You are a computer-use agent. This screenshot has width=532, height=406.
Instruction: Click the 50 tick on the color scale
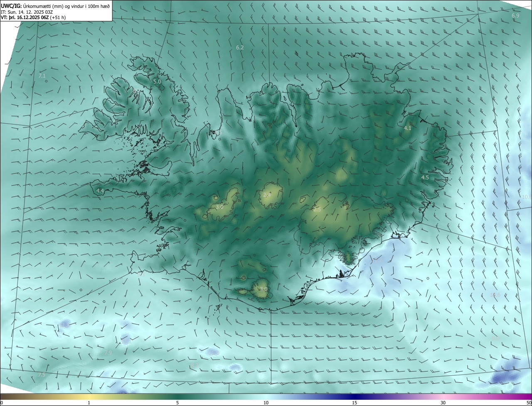tap(529, 403)
